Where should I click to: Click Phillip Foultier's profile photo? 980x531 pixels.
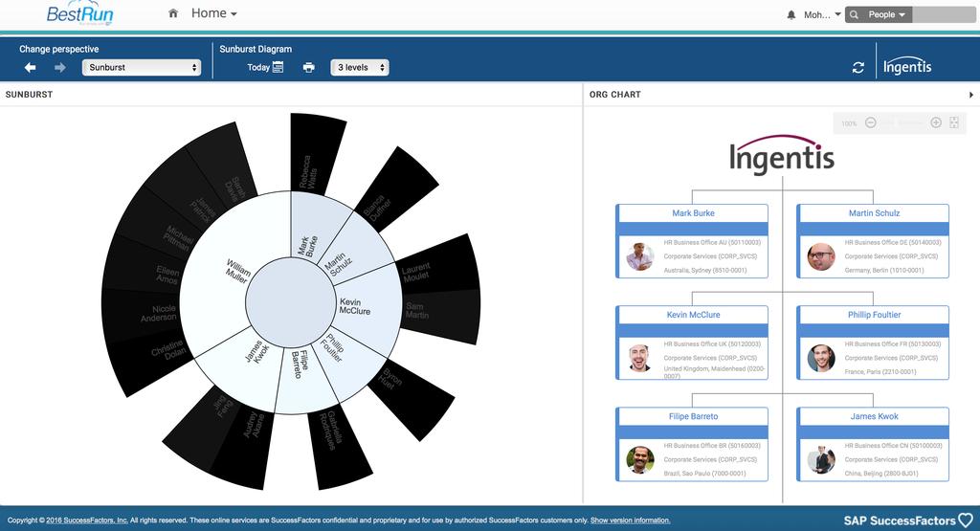pos(820,358)
